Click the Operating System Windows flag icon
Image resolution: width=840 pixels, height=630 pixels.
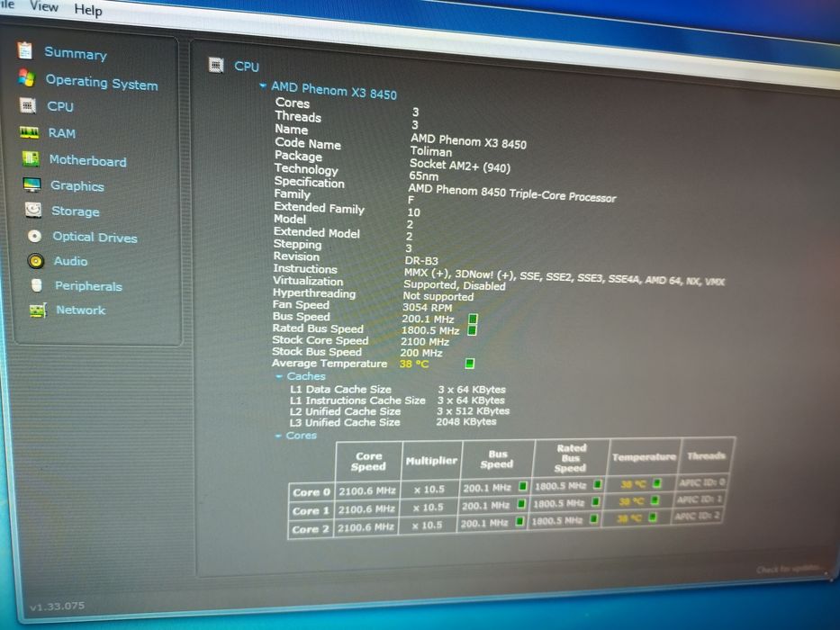pyautogui.click(x=26, y=77)
